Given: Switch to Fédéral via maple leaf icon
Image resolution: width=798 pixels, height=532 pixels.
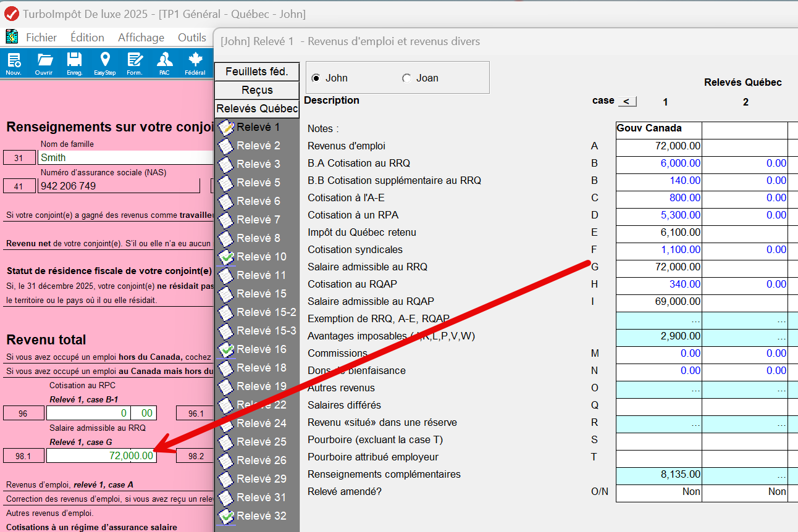Looking at the screenshot, I should coord(195,64).
